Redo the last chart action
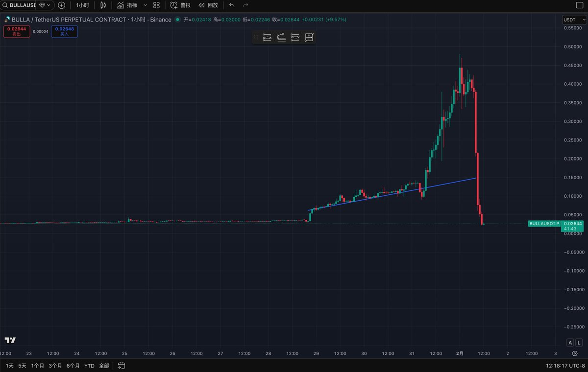This screenshot has height=372, width=588. (x=245, y=5)
